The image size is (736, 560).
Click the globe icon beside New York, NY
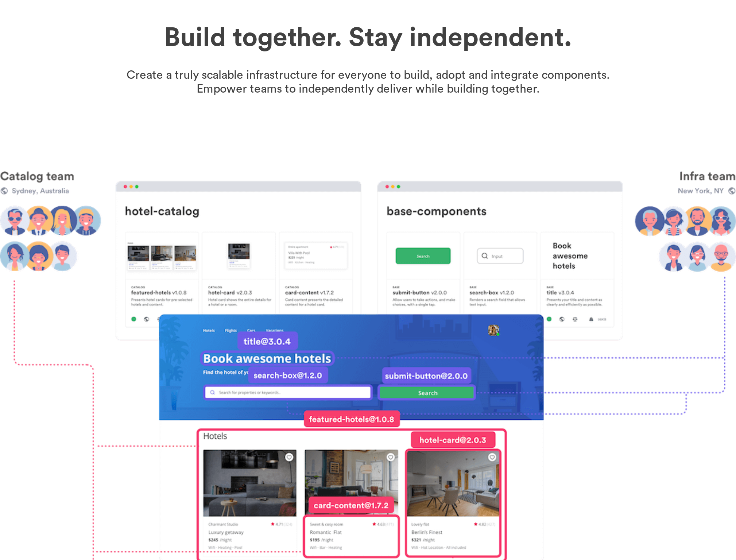point(732,191)
